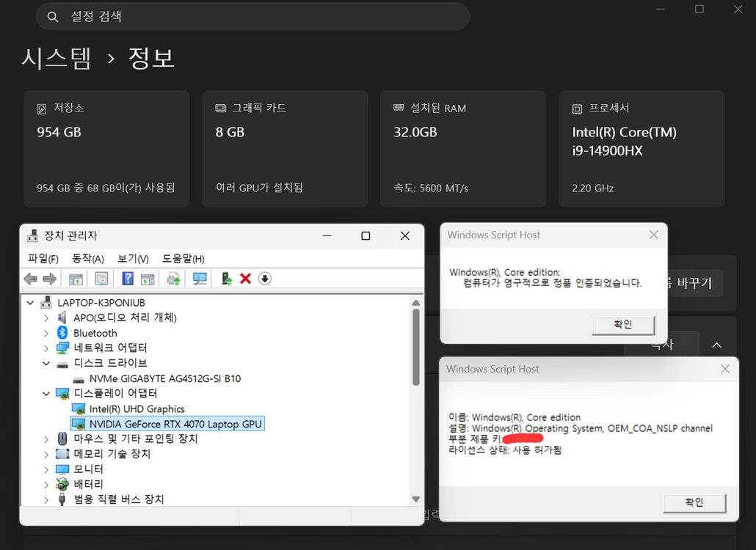Click the 디스플레이 어댑터 monitor icon

click(62, 394)
